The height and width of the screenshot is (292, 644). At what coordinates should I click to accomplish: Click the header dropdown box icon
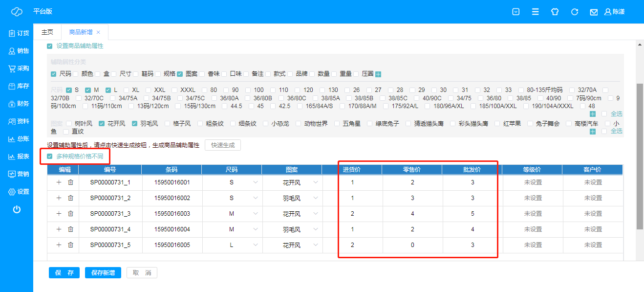[x=516, y=12]
